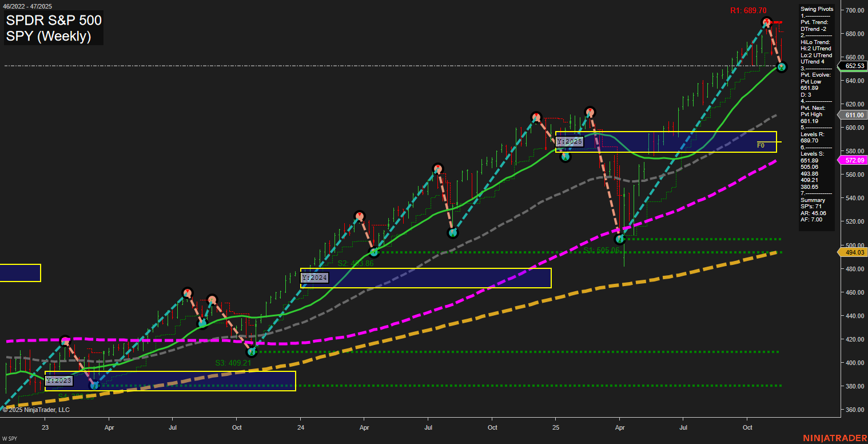Click the S1: 505.06 support label
The width and height of the screenshot is (868, 444).
click(602, 251)
